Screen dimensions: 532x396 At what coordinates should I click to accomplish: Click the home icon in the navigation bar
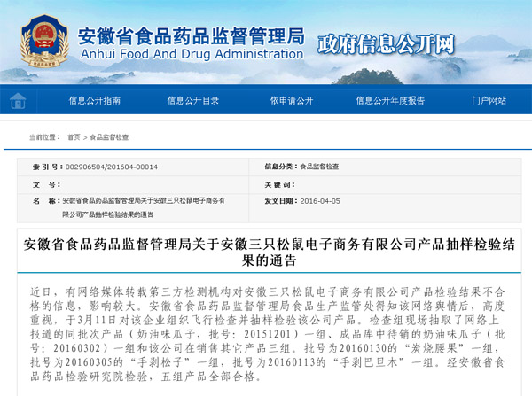pos(18,101)
